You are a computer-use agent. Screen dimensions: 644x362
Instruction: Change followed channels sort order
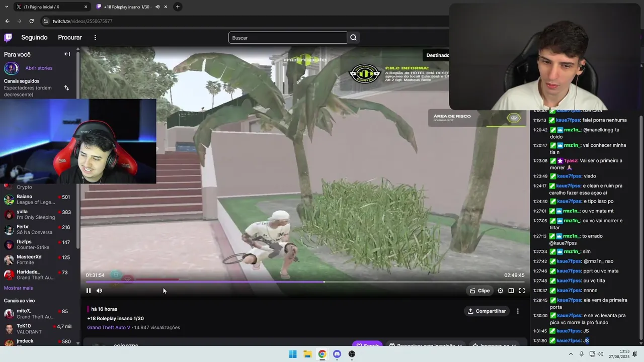66,88
